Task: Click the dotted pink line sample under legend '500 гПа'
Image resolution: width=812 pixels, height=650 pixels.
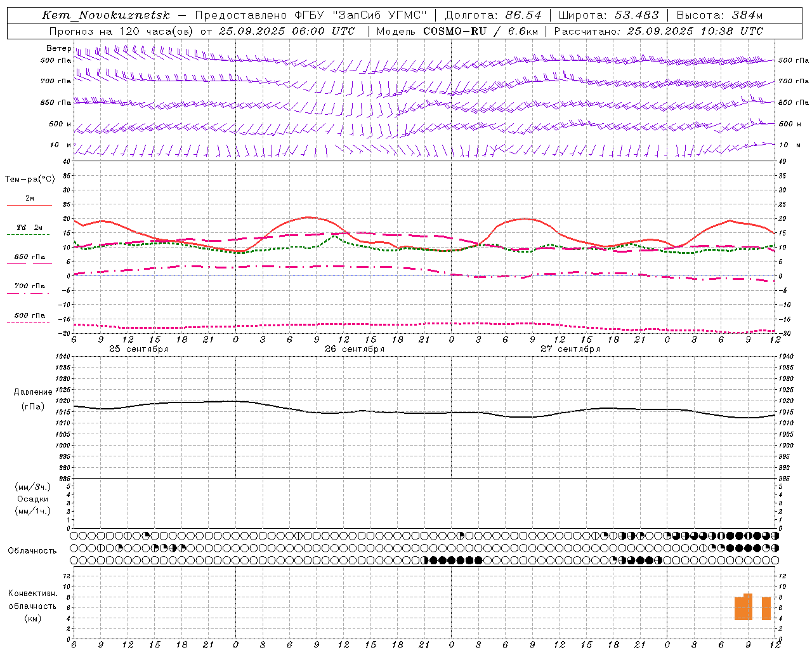Action: pos(28,322)
